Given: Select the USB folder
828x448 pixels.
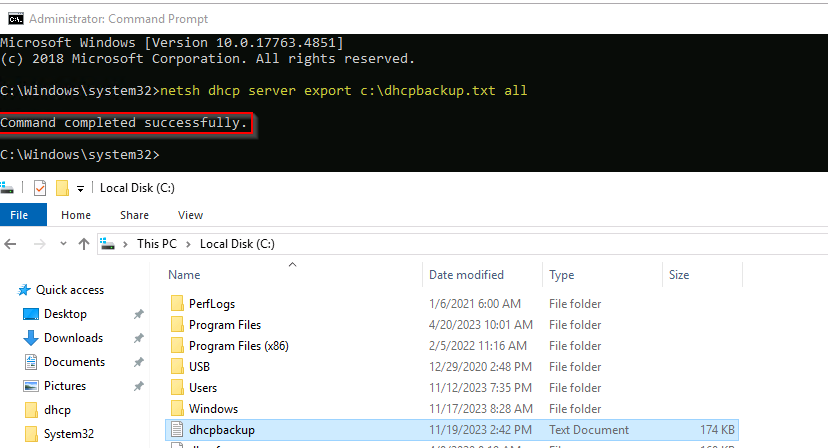Looking at the screenshot, I should point(199,367).
